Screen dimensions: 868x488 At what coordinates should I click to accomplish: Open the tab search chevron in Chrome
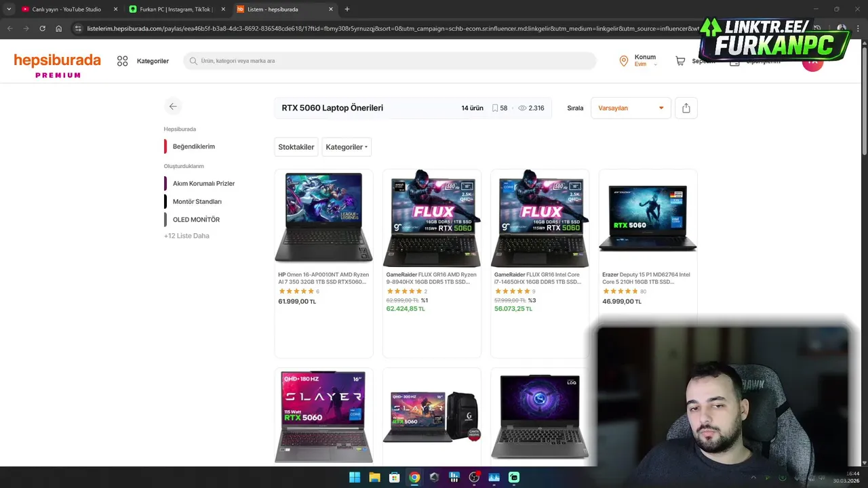[8, 9]
